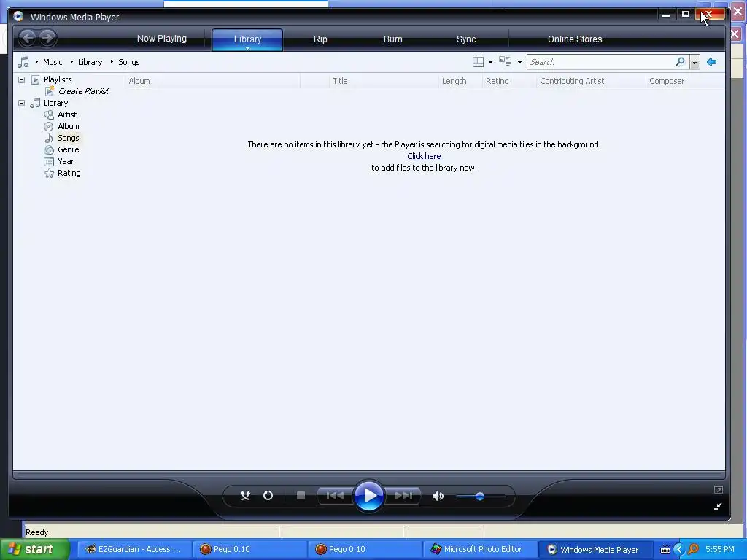Select the Songs view
Viewport: 747px width, 560px height.
[68, 138]
